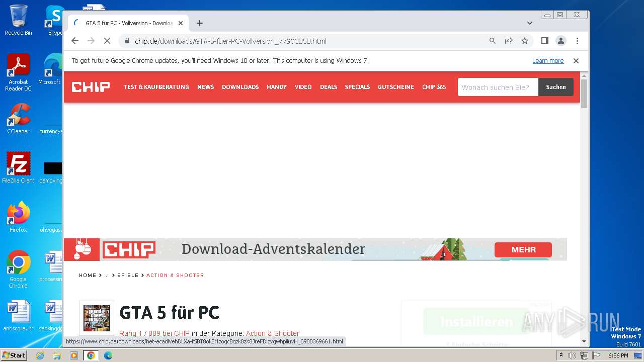This screenshot has height=362, width=644.
Task: Click the Suchen button
Action: click(556, 87)
